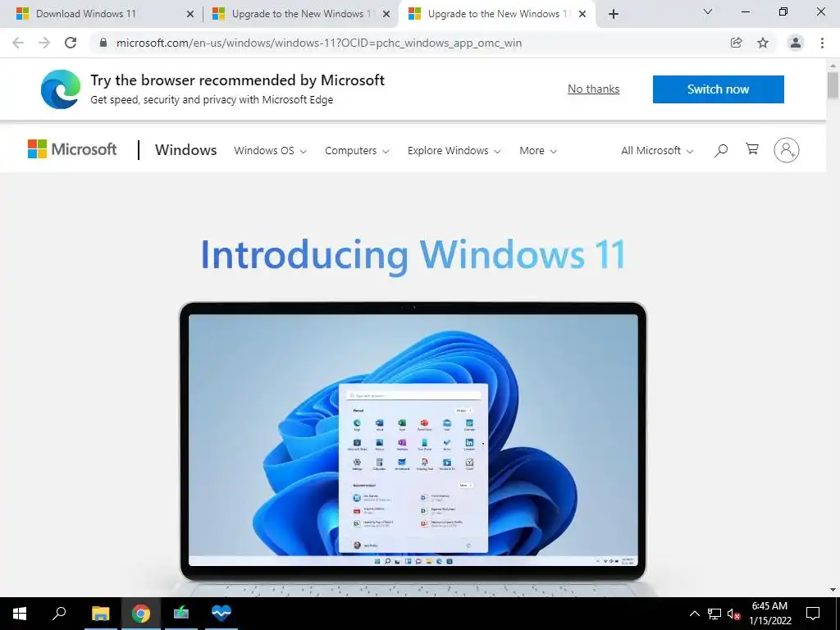The width and height of the screenshot is (840, 630).
Task: Expand the Computers menu
Action: (357, 151)
